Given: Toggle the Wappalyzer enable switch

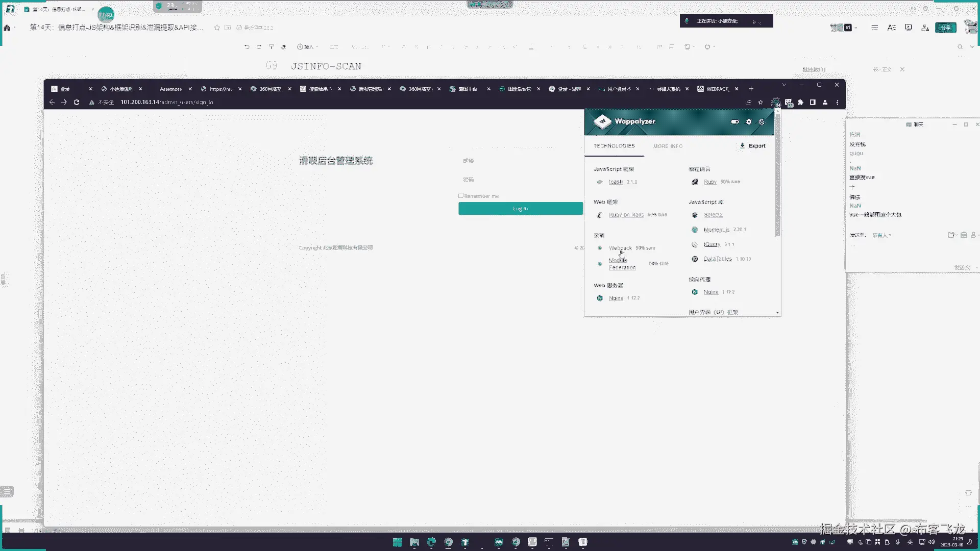Looking at the screenshot, I should pyautogui.click(x=735, y=122).
